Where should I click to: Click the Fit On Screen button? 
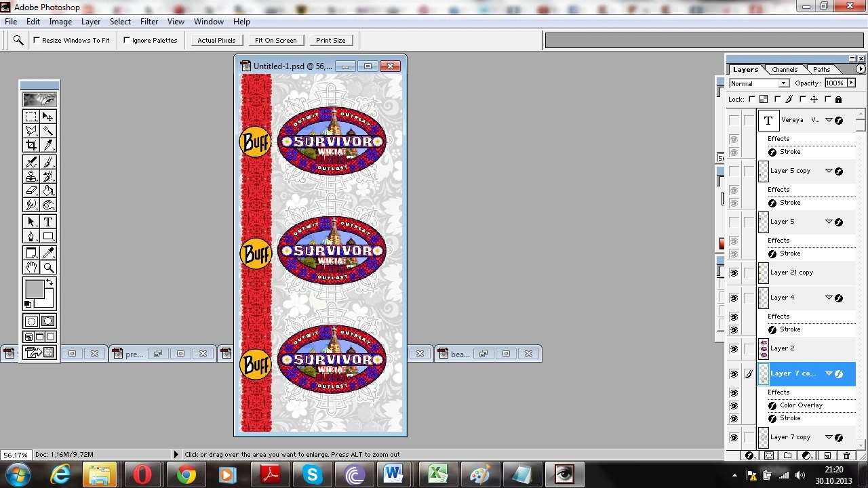(275, 40)
